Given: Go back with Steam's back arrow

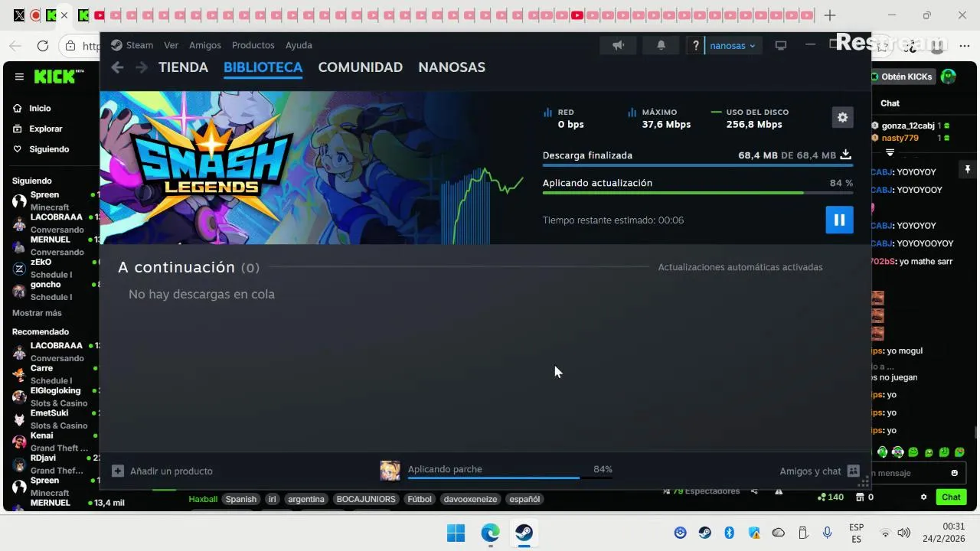Looking at the screenshot, I should point(117,67).
